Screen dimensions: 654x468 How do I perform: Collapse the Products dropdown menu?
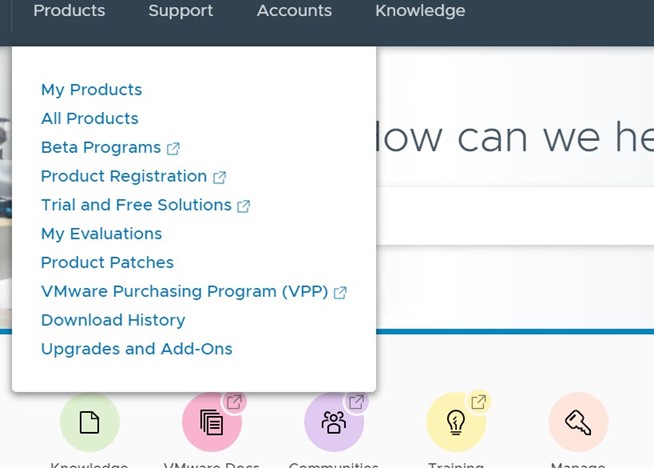point(69,11)
